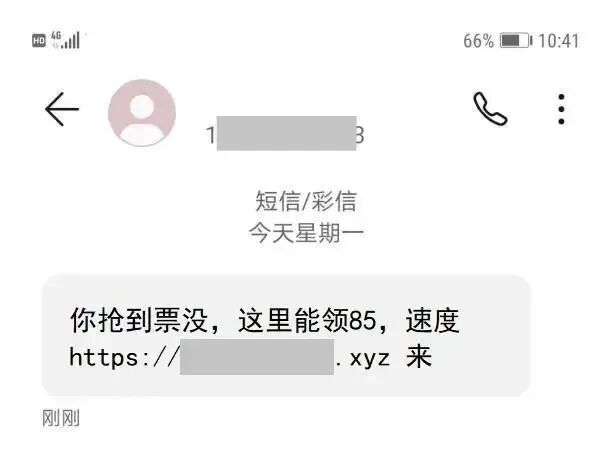Tap the 你抢到票没 text in bubble
Viewport: 609px width, 455px height.
tap(139, 321)
